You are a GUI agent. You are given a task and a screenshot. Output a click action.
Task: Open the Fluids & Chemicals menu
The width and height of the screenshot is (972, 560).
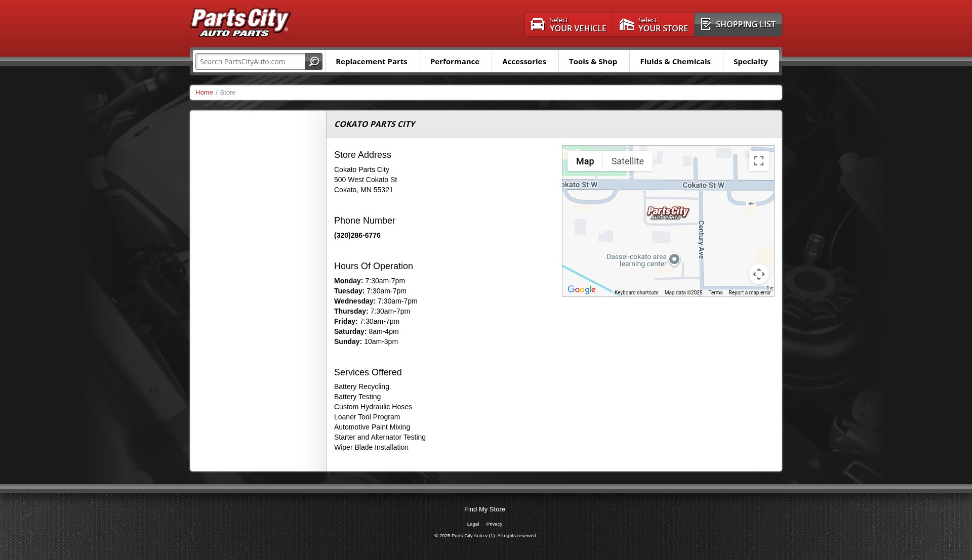(675, 62)
